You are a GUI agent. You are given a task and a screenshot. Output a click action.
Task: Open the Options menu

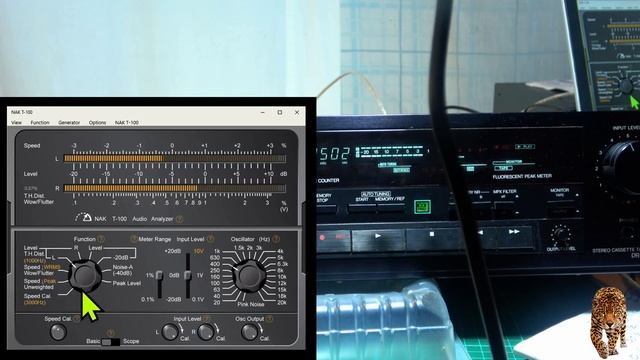(x=98, y=122)
